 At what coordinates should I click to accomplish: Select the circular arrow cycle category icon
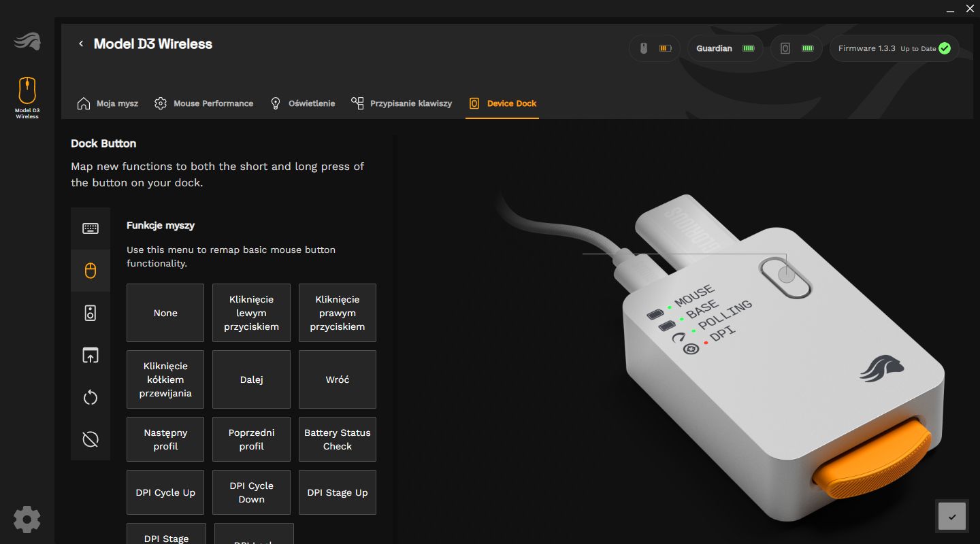91,398
